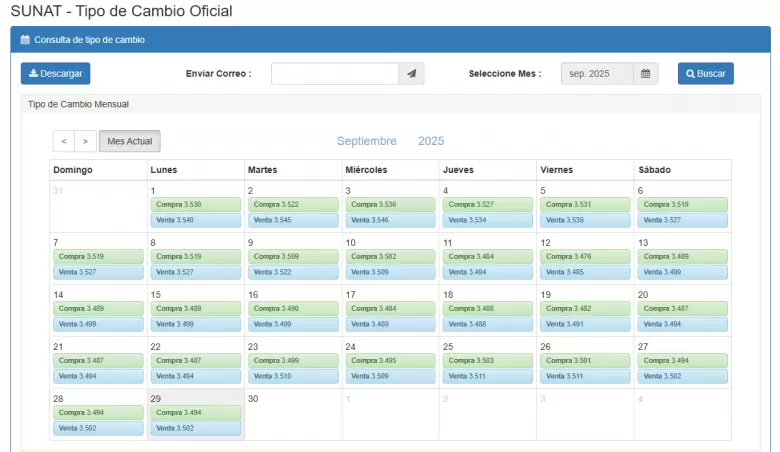
Task: Select Venta 3.522 on day 9
Action: pyautogui.click(x=293, y=272)
